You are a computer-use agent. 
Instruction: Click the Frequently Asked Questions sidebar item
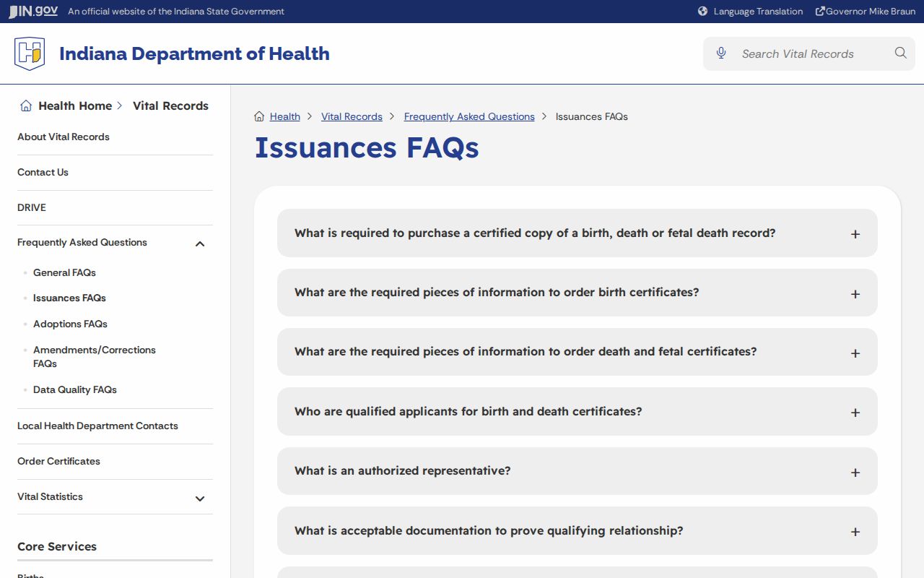(82, 242)
